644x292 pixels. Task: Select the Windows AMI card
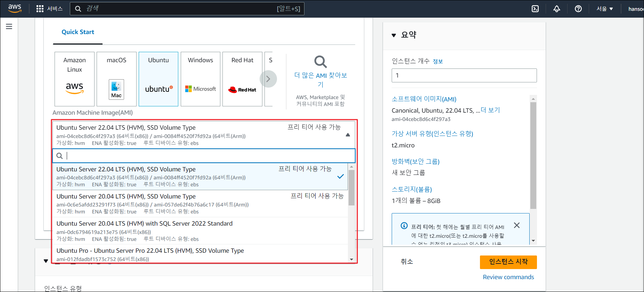pos(201,79)
